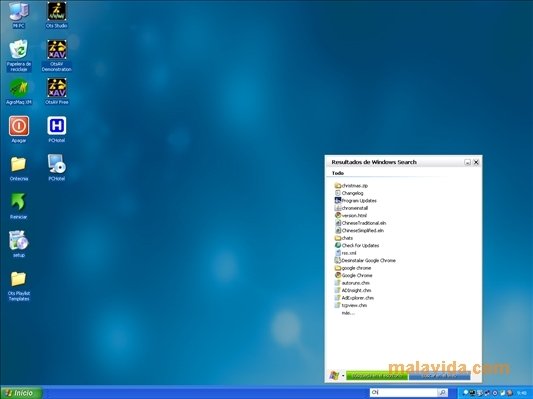Select the Todo category header

(x=338, y=173)
